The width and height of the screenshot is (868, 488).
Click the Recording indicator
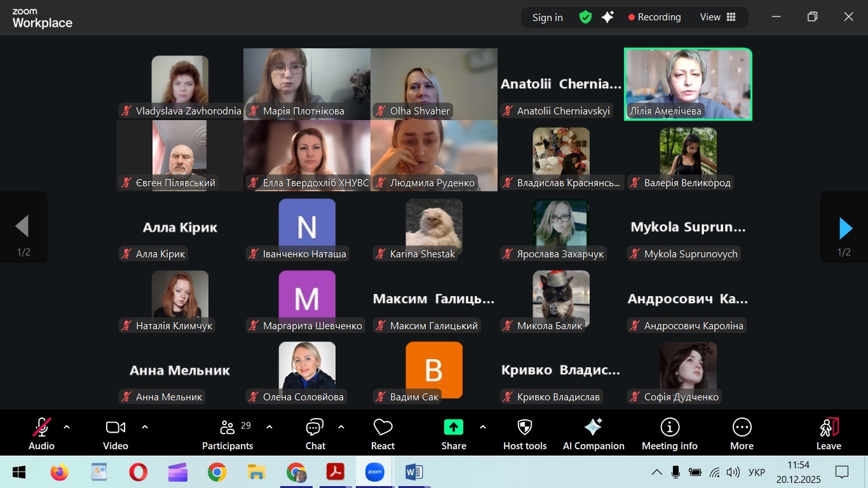(x=654, y=17)
